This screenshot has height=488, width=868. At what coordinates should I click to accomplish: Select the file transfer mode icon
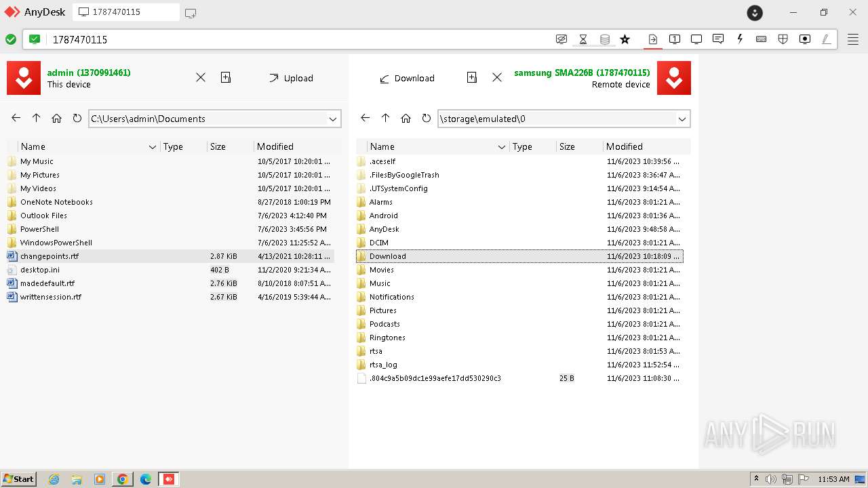pyautogui.click(x=652, y=39)
